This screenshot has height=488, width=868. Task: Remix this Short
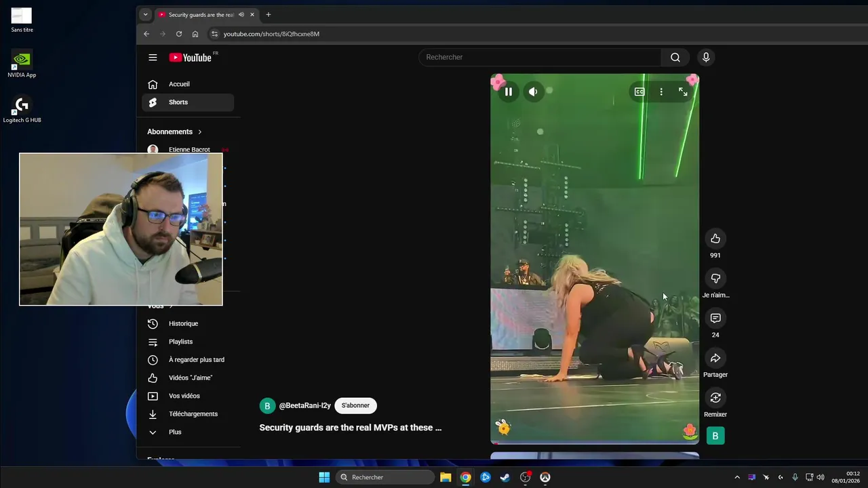click(715, 397)
